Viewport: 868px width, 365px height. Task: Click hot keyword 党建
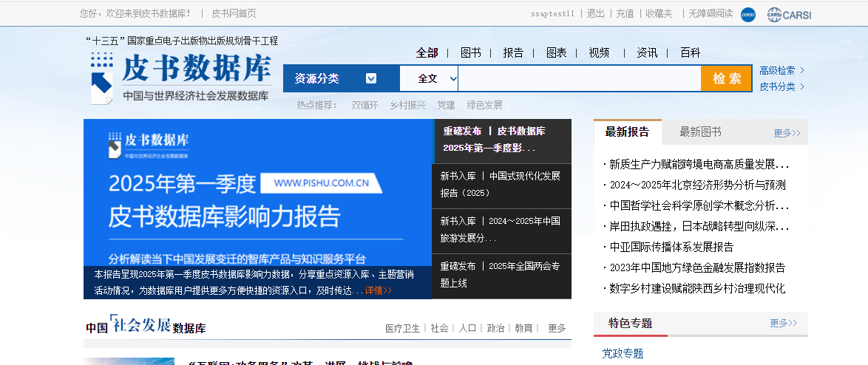446,105
